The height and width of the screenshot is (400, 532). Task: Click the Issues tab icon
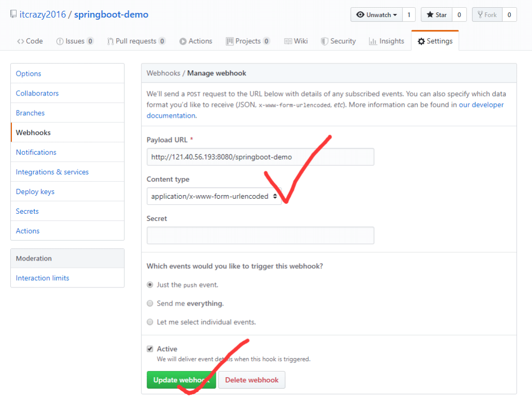(x=60, y=41)
